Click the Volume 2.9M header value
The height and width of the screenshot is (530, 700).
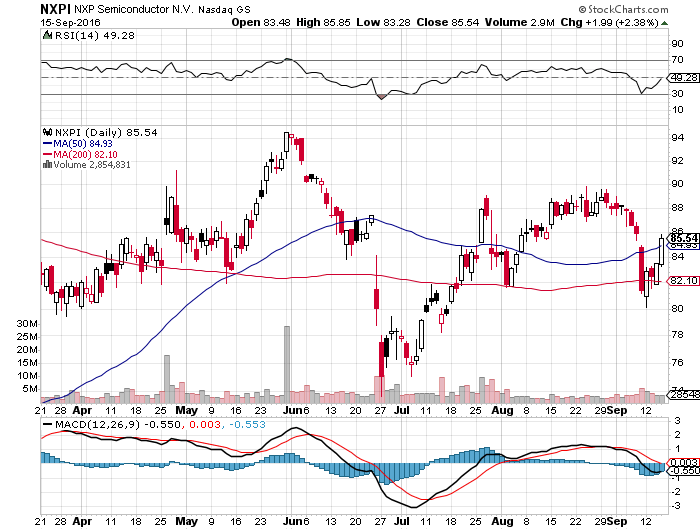pyautogui.click(x=520, y=22)
